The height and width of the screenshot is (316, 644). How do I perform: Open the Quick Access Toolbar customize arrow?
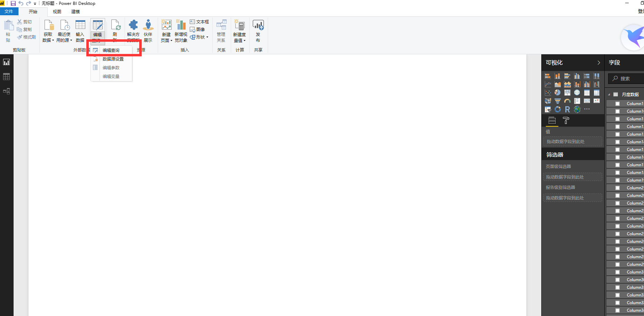click(35, 4)
